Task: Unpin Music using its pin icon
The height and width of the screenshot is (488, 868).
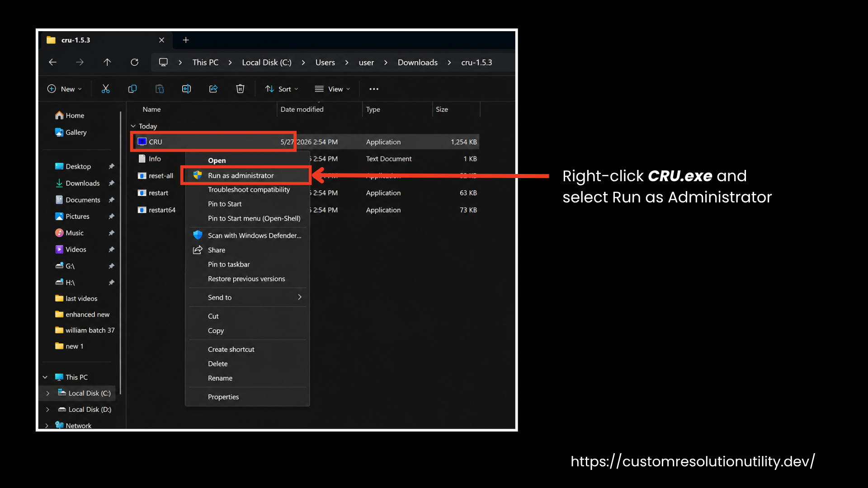Action: 111,233
